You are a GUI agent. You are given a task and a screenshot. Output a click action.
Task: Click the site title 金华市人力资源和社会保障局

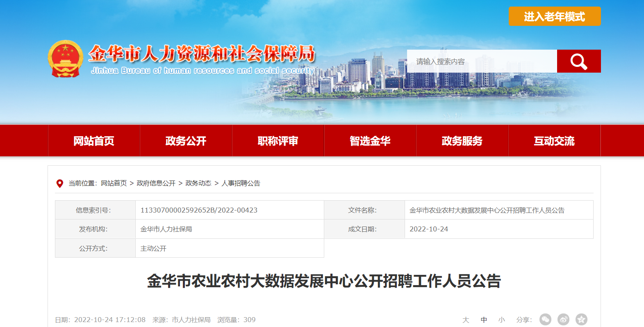[x=202, y=53]
